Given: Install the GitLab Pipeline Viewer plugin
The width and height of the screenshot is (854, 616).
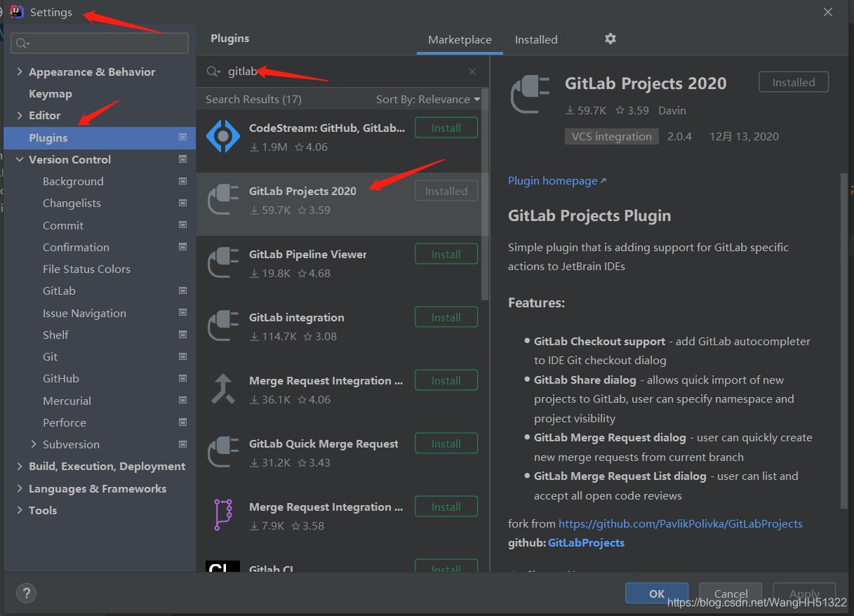Looking at the screenshot, I should point(446,253).
